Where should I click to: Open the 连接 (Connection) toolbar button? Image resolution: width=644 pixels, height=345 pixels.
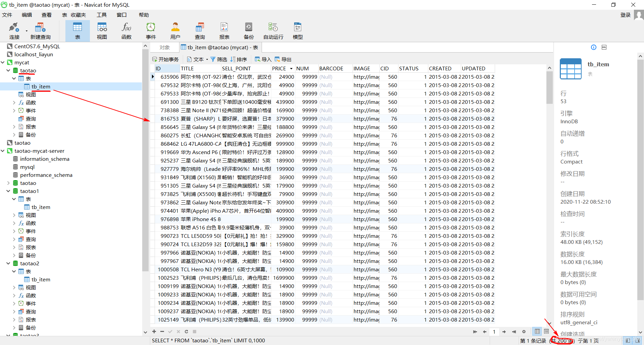(14, 31)
